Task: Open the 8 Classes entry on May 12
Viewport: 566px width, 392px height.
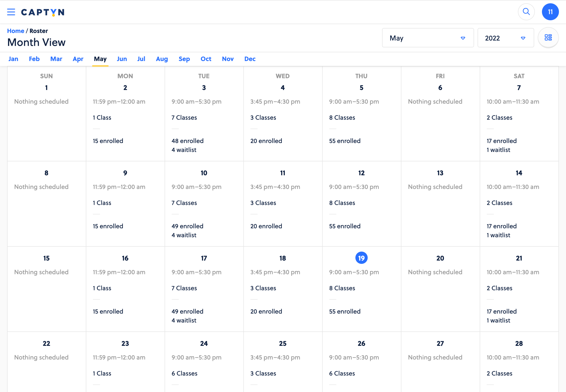Action: click(x=342, y=203)
